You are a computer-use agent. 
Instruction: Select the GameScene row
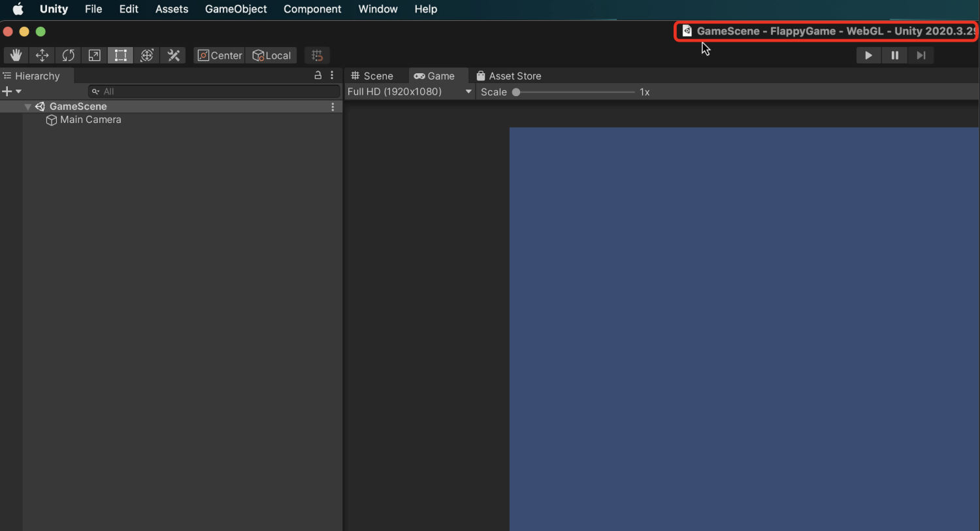(171, 107)
